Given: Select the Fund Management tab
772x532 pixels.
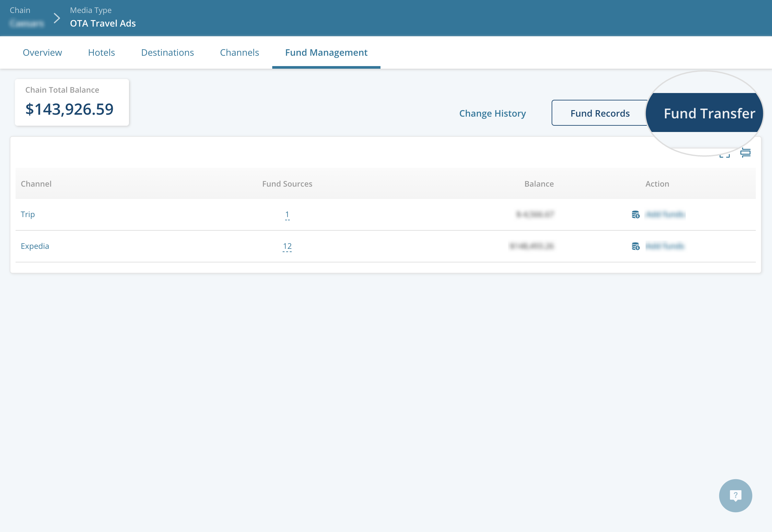Looking at the screenshot, I should pyautogui.click(x=326, y=52).
